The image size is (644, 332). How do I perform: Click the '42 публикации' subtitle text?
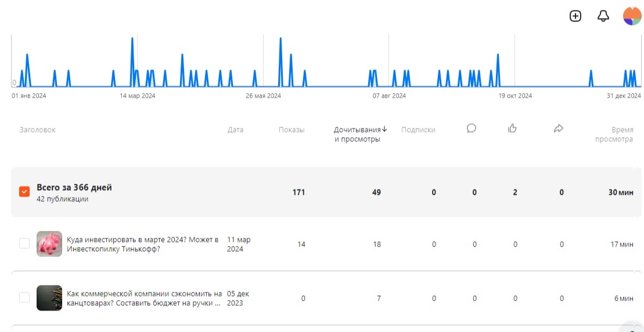click(x=63, y=199)
